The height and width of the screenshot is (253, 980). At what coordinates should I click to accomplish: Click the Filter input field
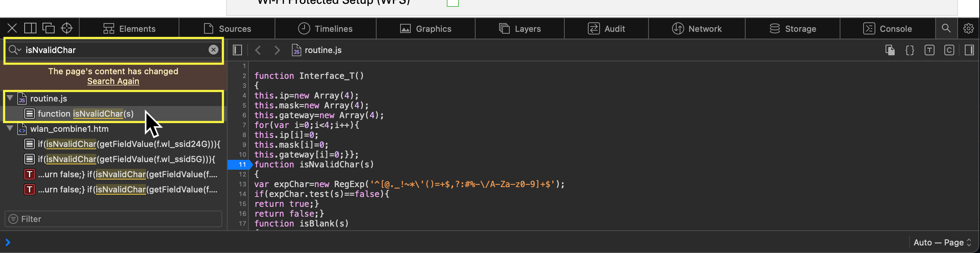pos(113,219)
